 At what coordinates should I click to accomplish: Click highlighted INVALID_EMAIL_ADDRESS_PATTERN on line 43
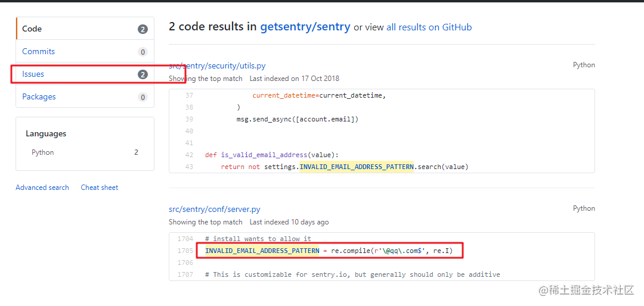click(x=357, y=167)
